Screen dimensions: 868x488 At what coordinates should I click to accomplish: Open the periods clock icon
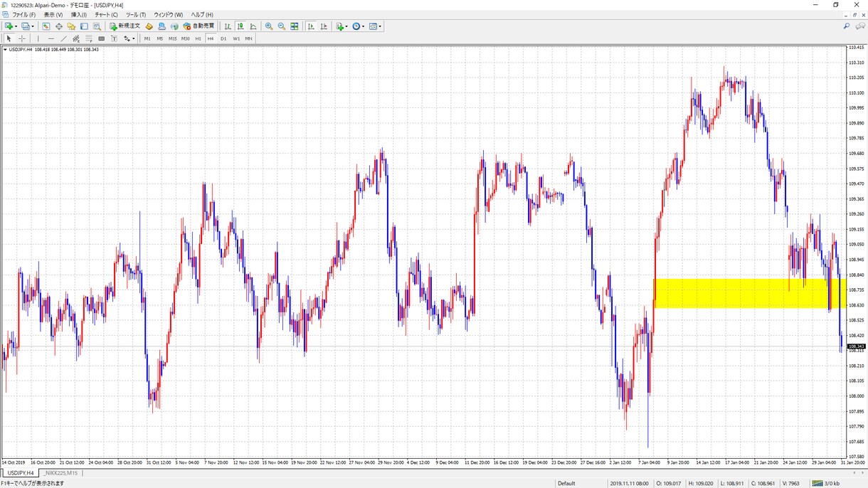click(356, 26)
